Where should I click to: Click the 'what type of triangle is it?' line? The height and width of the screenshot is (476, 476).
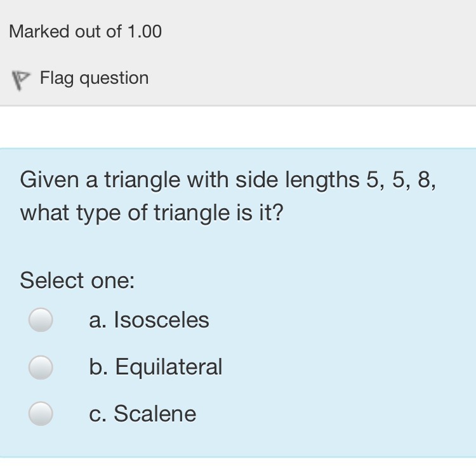coord(152,213)
